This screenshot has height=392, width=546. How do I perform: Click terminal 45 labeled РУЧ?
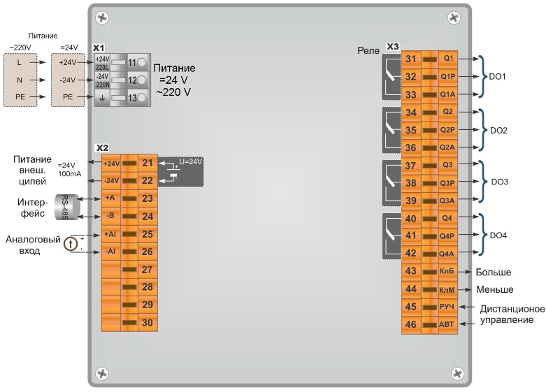click(430, 307)
